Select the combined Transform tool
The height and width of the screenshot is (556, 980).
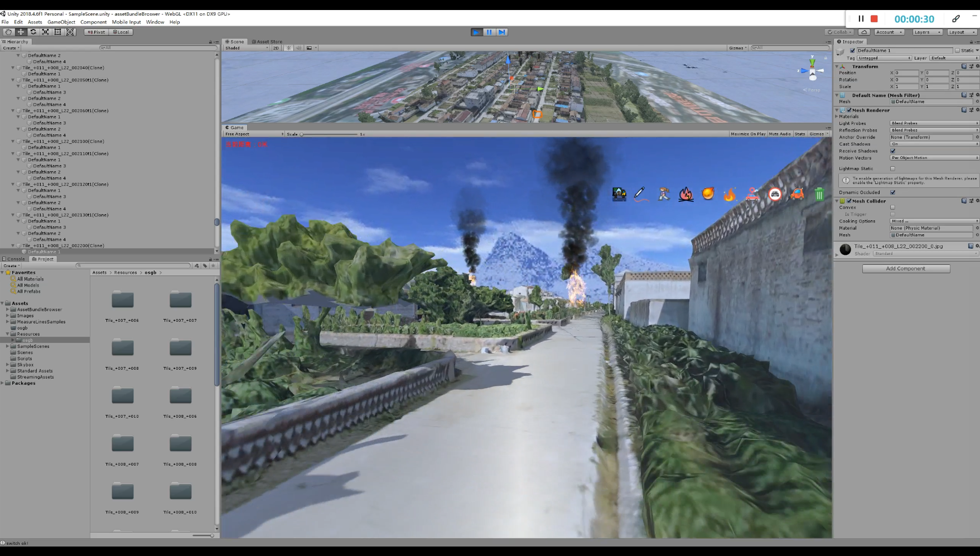point(70,32)
